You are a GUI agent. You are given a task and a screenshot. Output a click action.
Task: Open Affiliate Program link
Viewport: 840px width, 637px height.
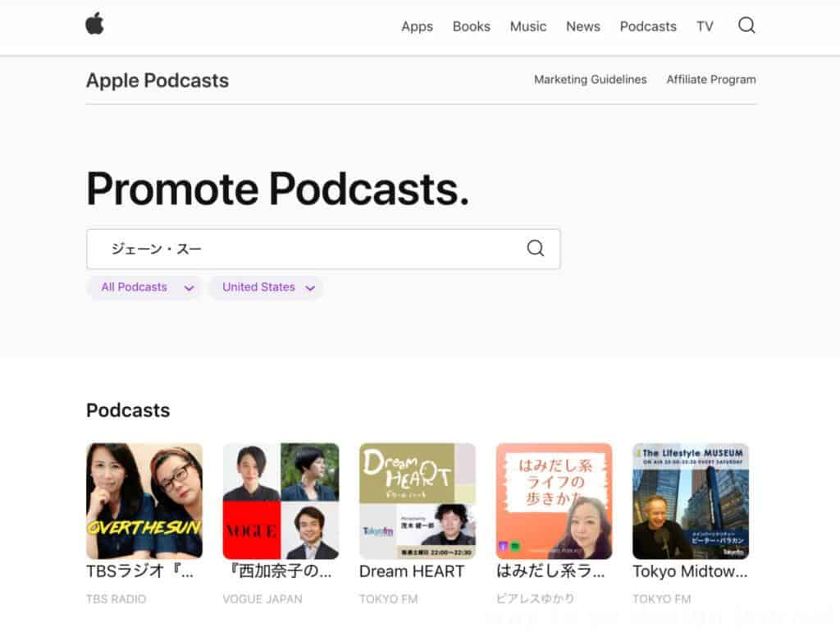pyautogui.click(x=711, y=80)
